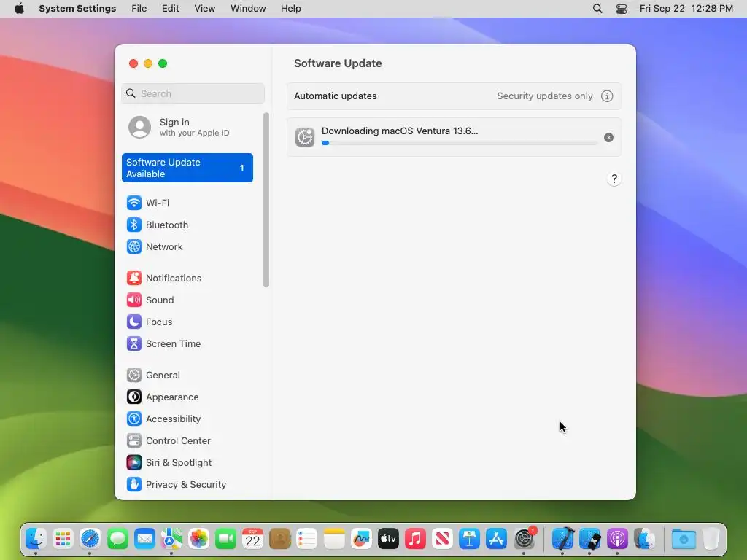Launch Safari from the Dock
Viewport: 747px width, 560px height.
pyautogui.click(x=90, y=539)
